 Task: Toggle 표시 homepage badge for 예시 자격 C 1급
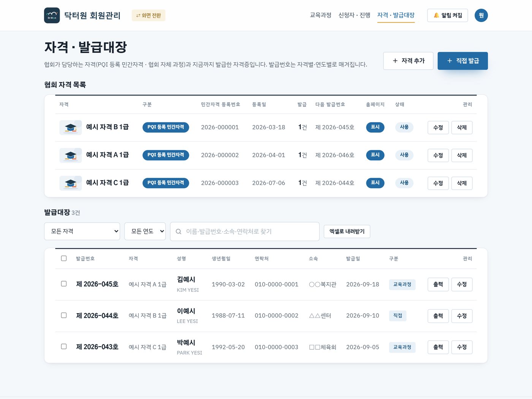[x=375, y=183]
